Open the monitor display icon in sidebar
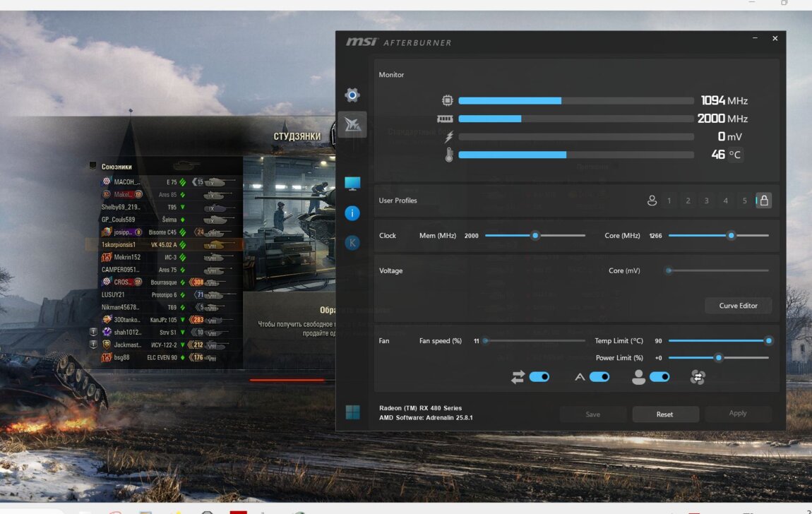Viewport: 812px width, 514px height. coord(352,184)
